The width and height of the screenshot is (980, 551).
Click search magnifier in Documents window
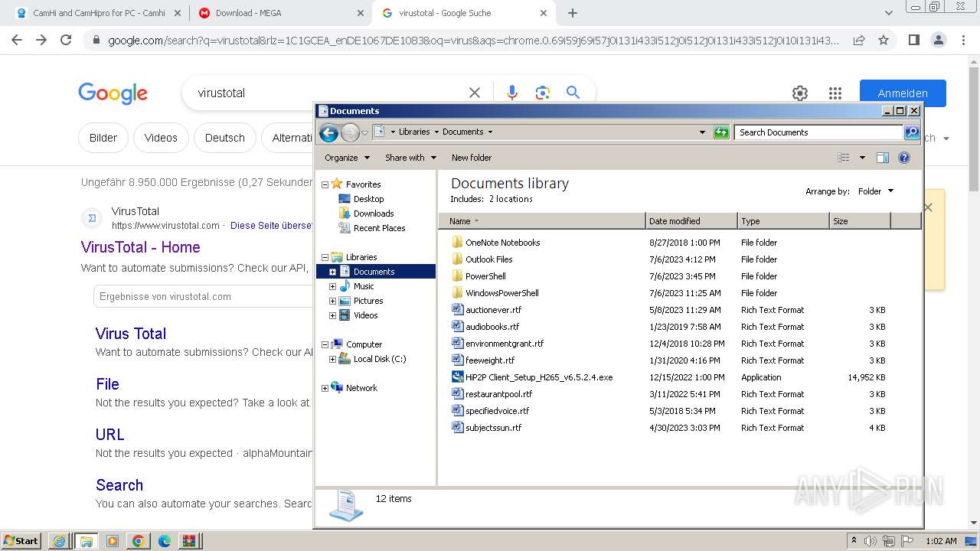pyautogui.click(x=911, y=132)
